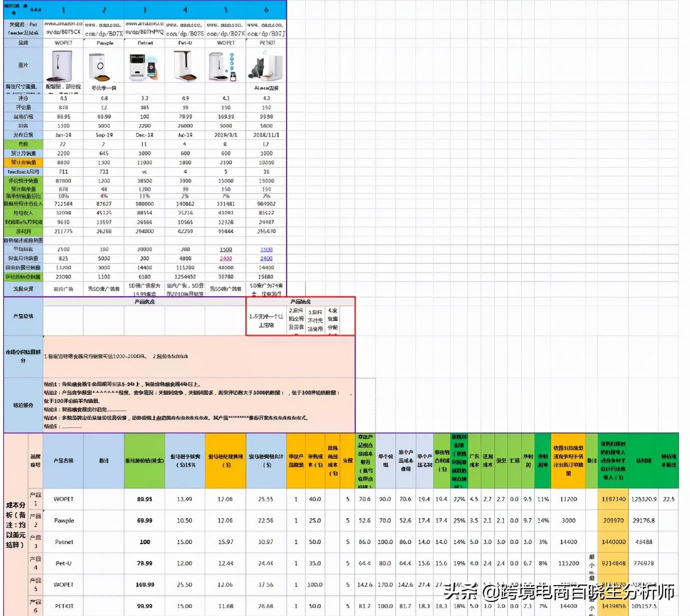Select the WOPET feeder product image in column 1
Viewport: 690px width, 616px height.
click(x=59, y=66)
